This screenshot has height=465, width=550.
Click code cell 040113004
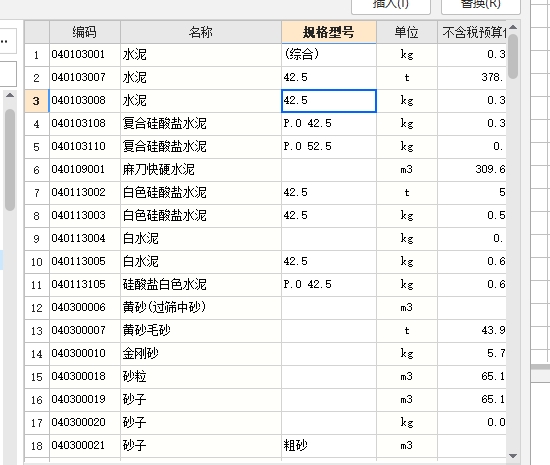click(x=85, y=239)
